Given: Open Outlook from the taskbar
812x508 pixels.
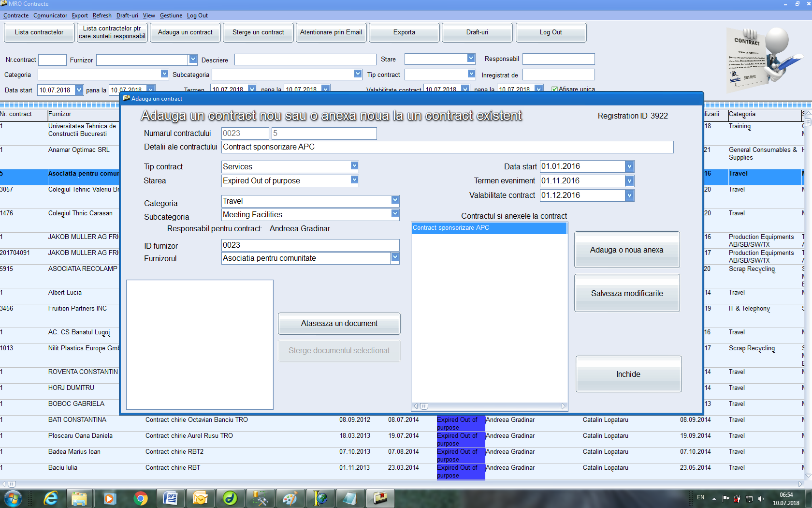Looking at the screenshot, I should [200, 498].
